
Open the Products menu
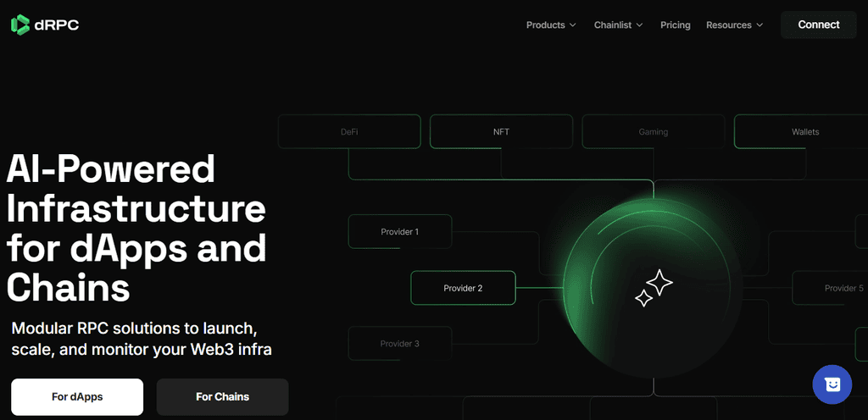tap(551, 25)
